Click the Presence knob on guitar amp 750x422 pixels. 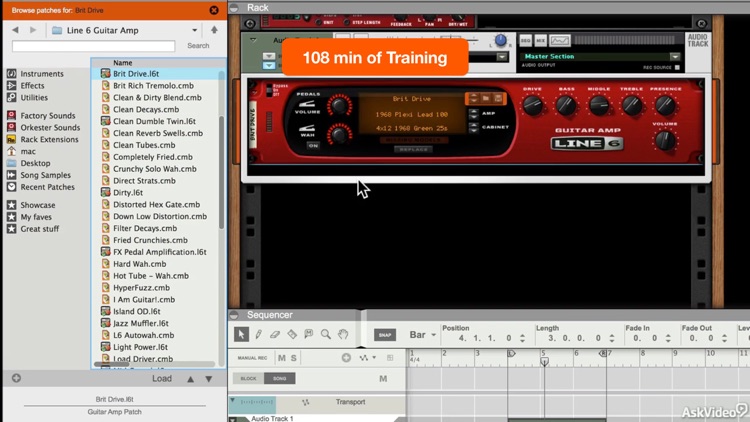coord(664,105)
